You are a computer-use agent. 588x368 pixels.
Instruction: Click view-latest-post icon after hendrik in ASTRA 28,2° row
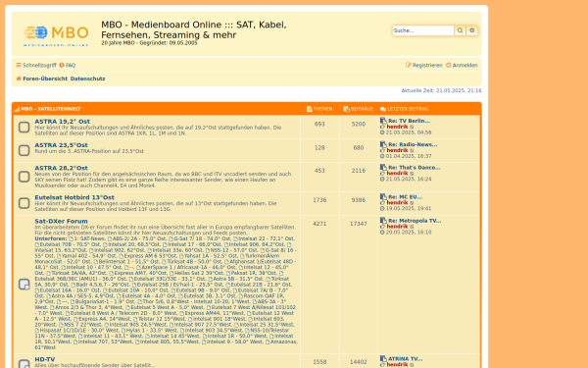(x=413, y=174)
